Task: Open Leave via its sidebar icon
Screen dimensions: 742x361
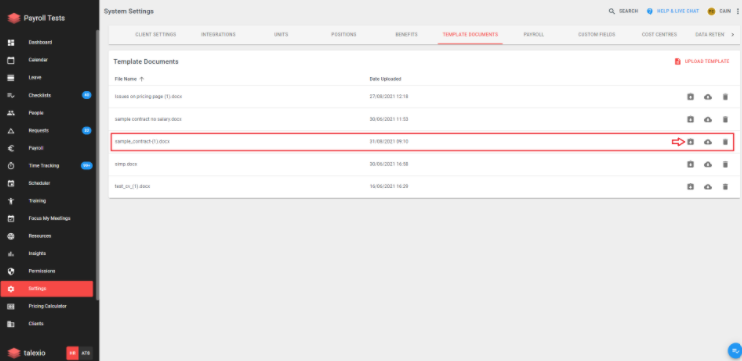Action: pyautogui.click(x=11, y=78)
